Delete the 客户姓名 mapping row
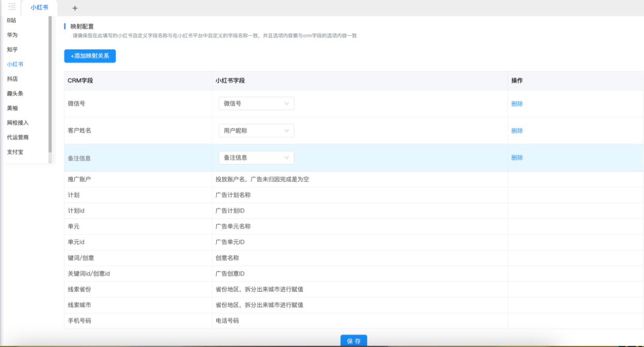The height and width of the screenshot is (347, 644). pos(517,131)
